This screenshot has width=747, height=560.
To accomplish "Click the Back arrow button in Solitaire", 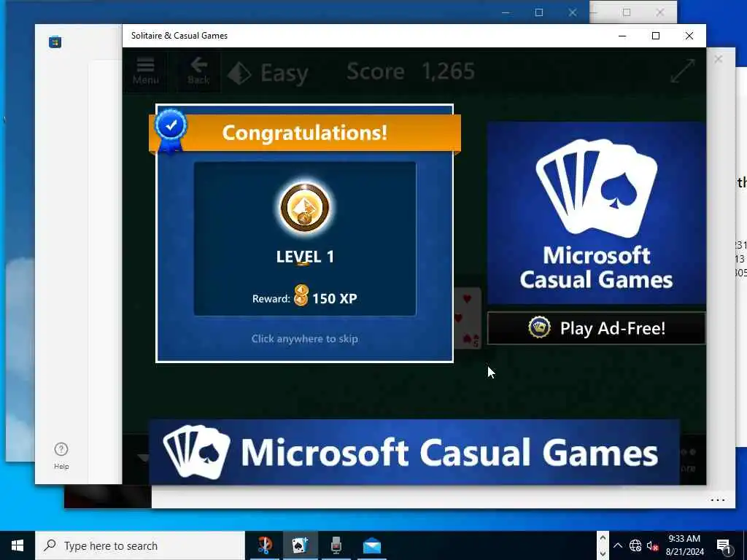I will point(198,71).
